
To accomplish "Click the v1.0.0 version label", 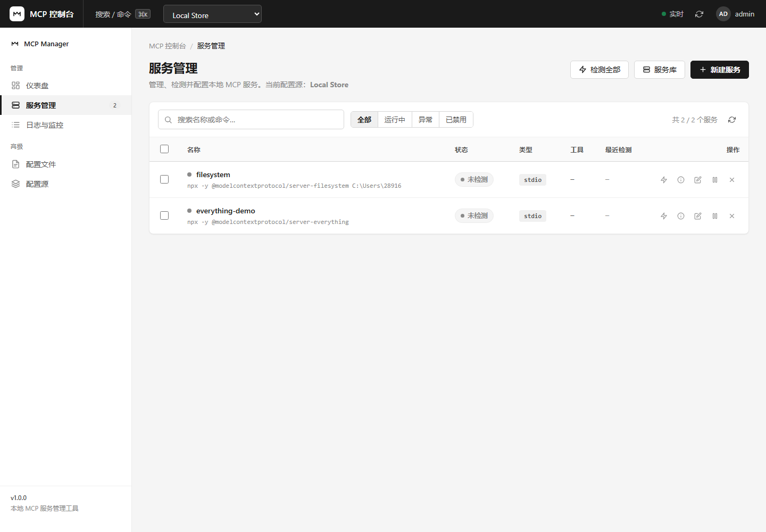I will (x=19, y=498).
